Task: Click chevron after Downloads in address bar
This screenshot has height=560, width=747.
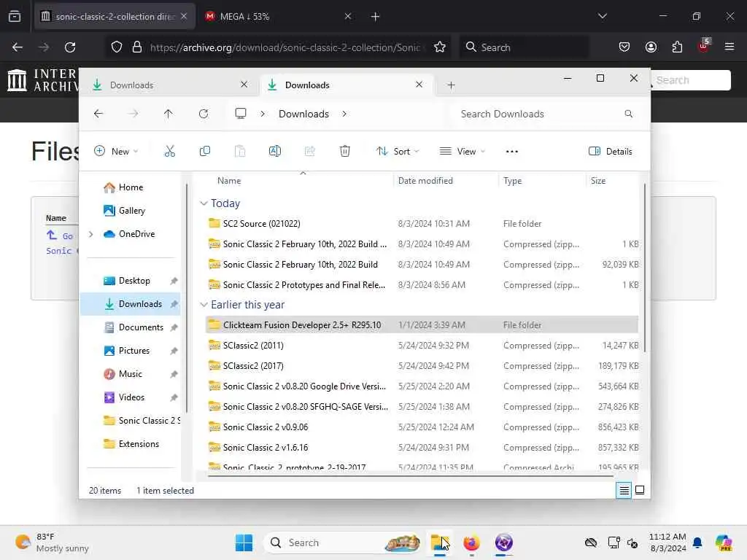Action: (344, 114)
